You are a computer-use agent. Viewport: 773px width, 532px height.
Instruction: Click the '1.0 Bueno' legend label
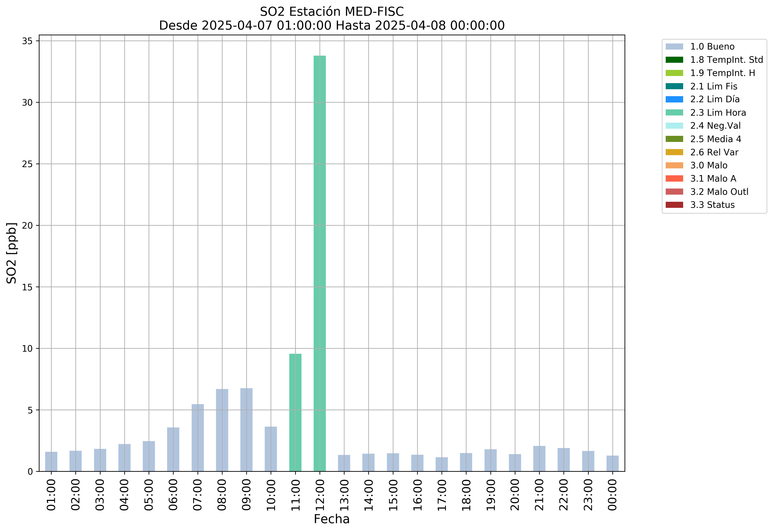[712, 47]
